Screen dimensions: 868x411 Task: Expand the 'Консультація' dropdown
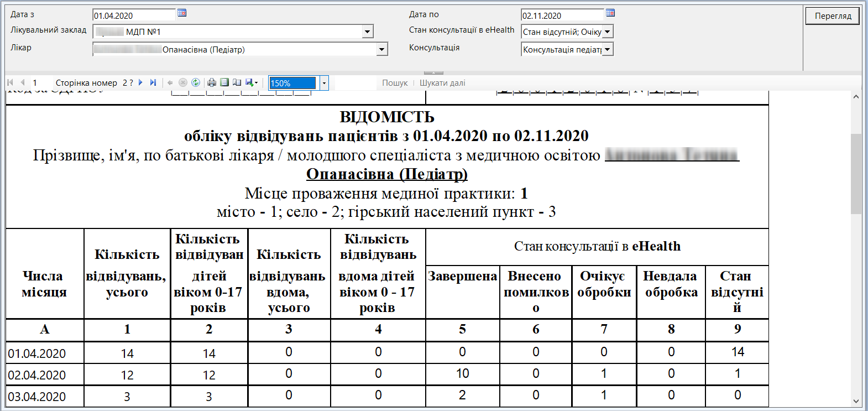(608, 49)
